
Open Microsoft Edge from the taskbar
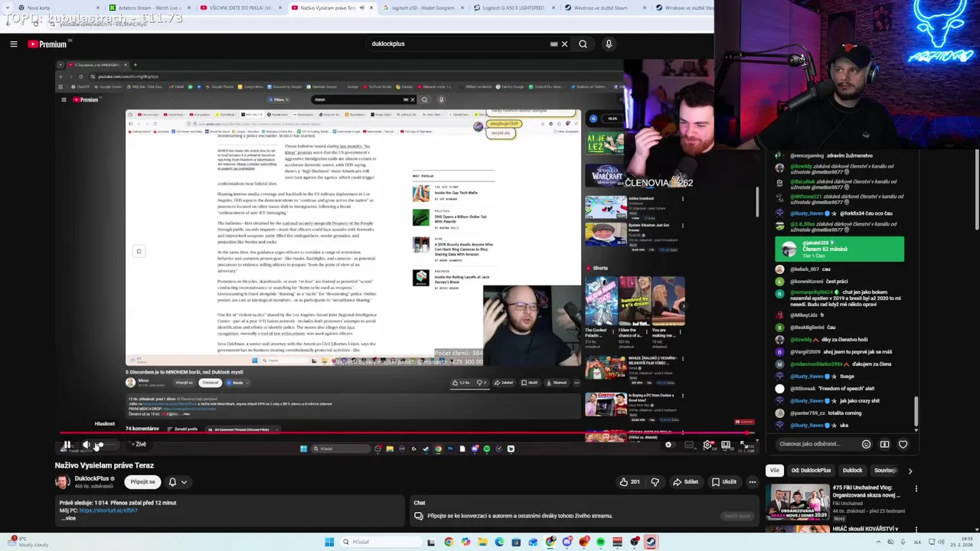coord(499,542)
